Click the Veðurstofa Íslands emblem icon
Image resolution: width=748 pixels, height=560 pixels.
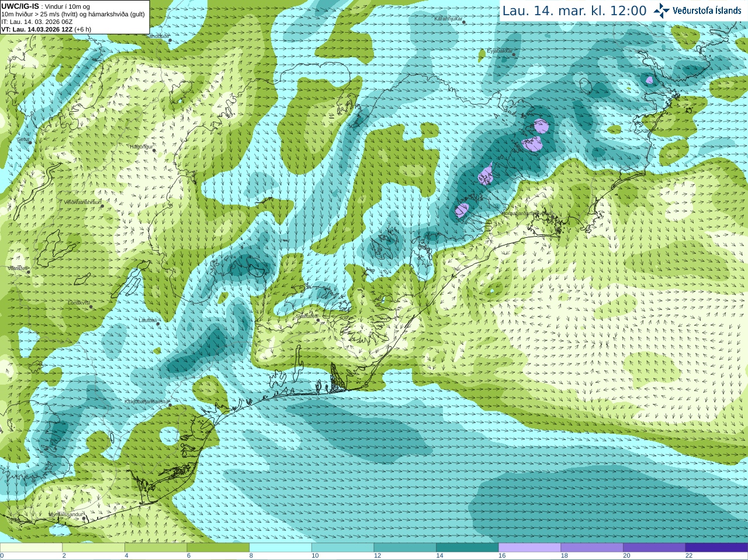pos(662,11)
